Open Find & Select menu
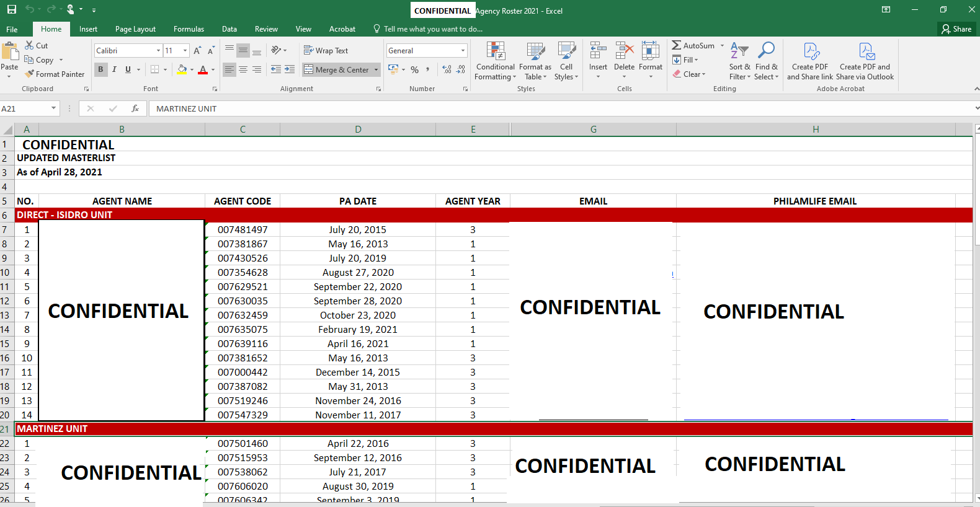This screenshot has height=507, width=980. coord(766,61)
